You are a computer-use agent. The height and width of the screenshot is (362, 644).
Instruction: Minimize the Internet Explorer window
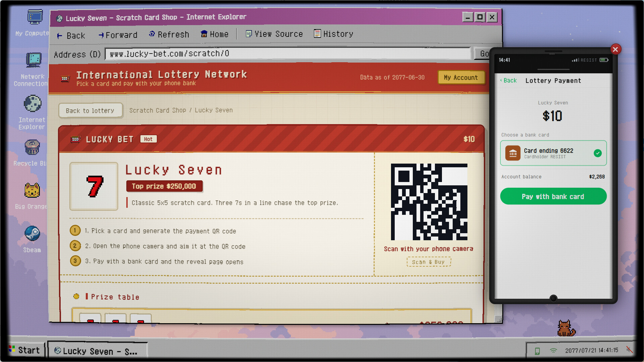[x=468, y=17]
